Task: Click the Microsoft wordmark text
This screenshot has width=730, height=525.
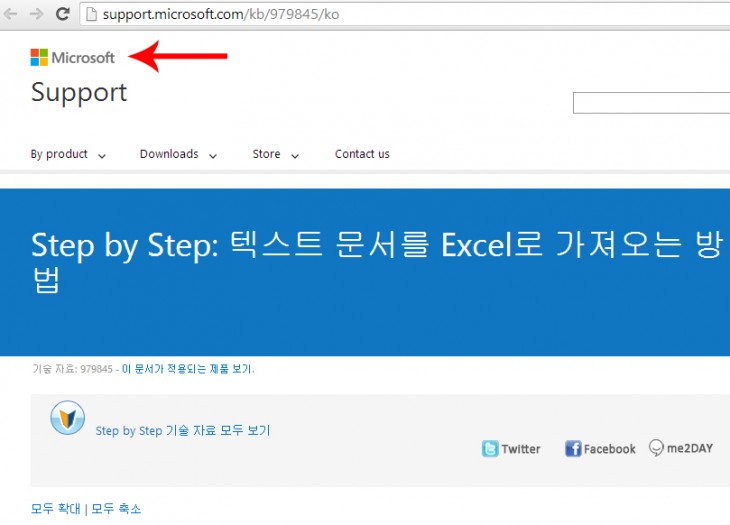Action: 83,58
